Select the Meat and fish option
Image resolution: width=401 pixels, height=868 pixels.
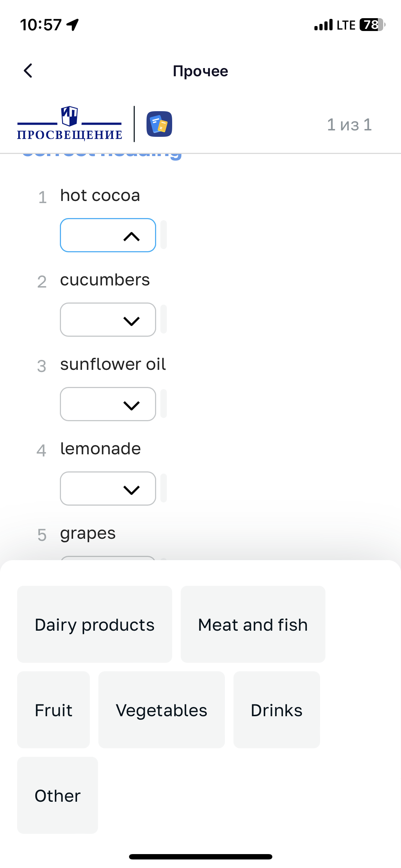coord(253,624)
